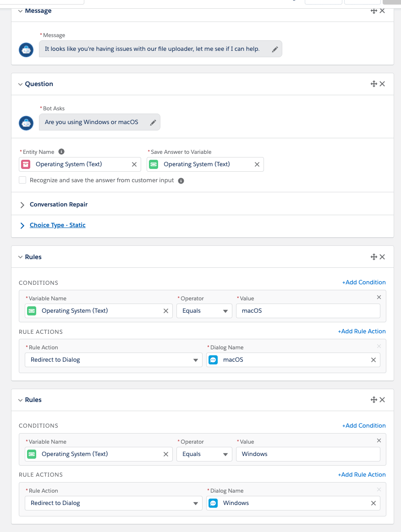Clear the Entity Name Operating System value

(x=134, y=164)
